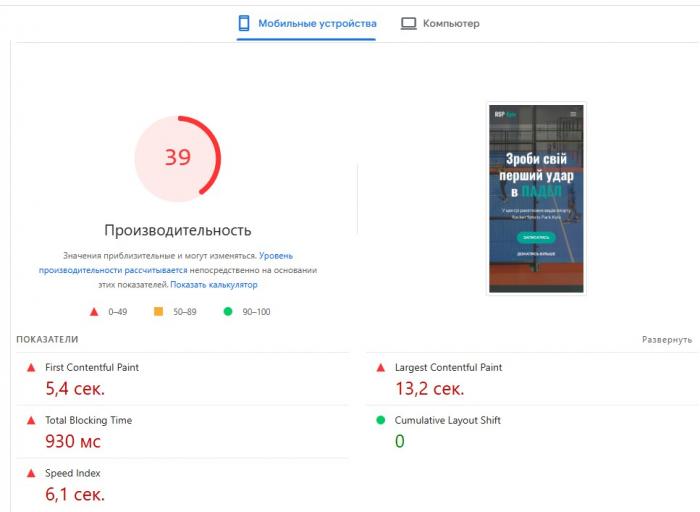Click the performance score gauge showing 39
Viewport: 700px width, 512px height.
178,157
